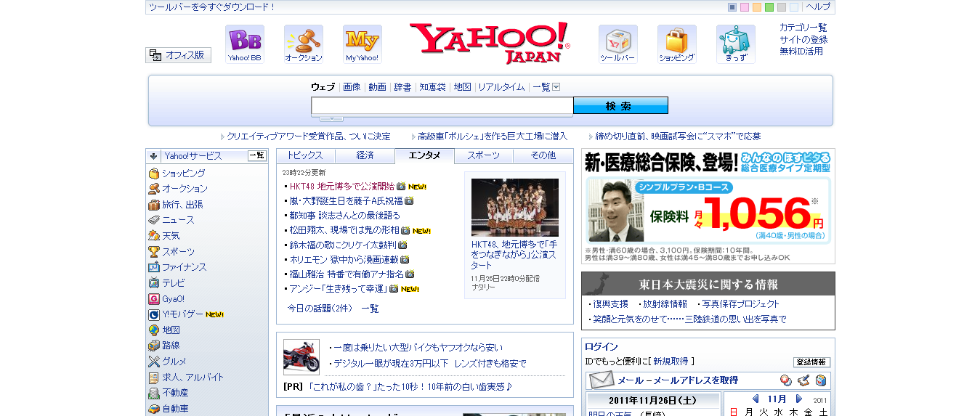The height and width of the screenshot is (416, 980).
Task: Choose the gray theme color swatch
Action: (x=782, y=7)
